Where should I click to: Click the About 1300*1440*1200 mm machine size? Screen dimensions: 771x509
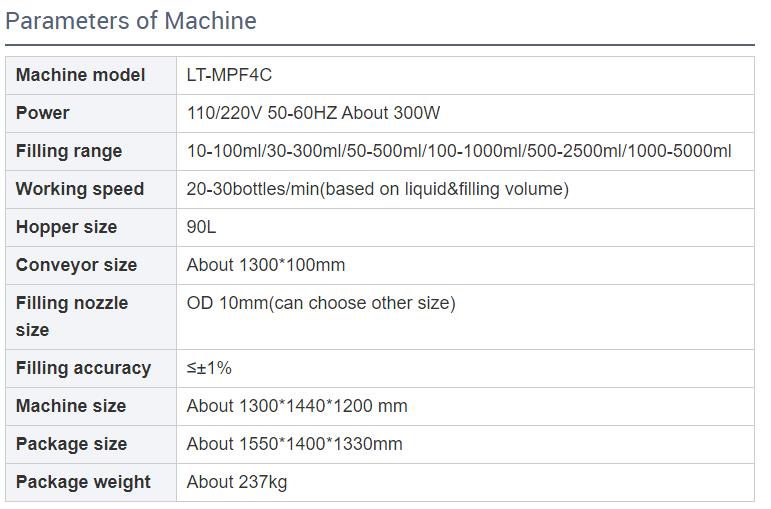click(297, 406)
